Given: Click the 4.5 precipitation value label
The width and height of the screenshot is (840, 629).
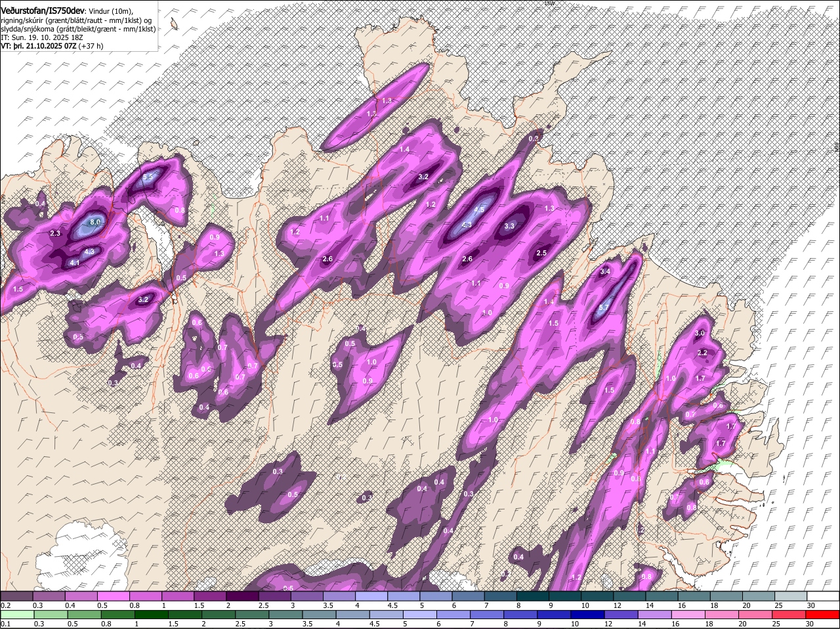Looking at the screenshot, I should point(479,209).
